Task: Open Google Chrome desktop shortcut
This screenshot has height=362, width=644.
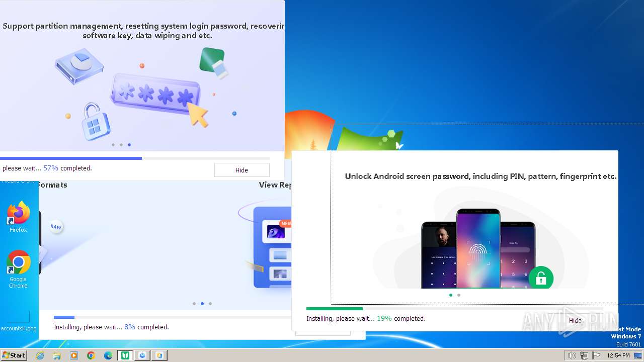Action: [x=18, y=269]
